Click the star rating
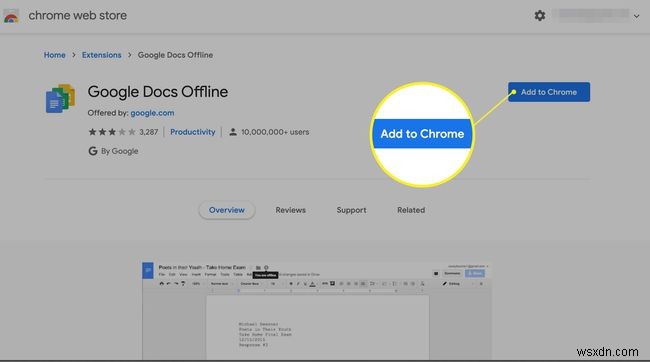Viewport: 650px width, 362px height. (112, 132)
